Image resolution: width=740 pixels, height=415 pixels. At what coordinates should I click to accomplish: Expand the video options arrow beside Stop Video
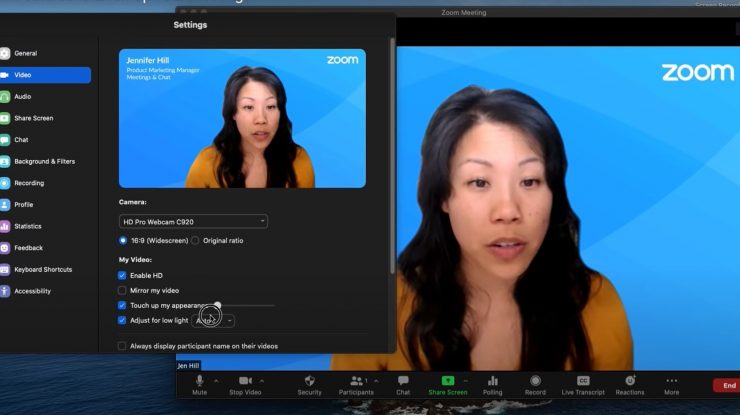pyautogui.click(x=263, y=381)
